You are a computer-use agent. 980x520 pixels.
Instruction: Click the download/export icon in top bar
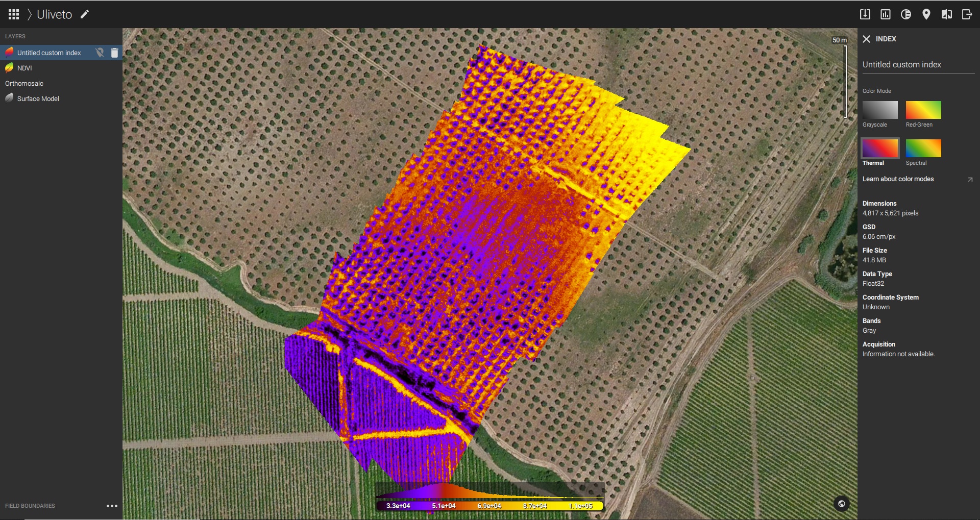[x=865, y=14]
